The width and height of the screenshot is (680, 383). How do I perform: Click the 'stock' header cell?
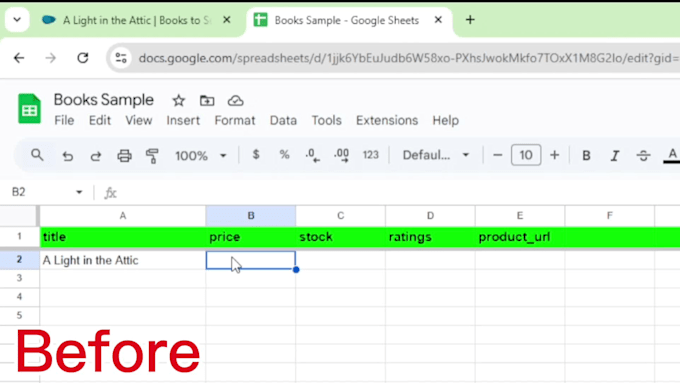(340, 237)
